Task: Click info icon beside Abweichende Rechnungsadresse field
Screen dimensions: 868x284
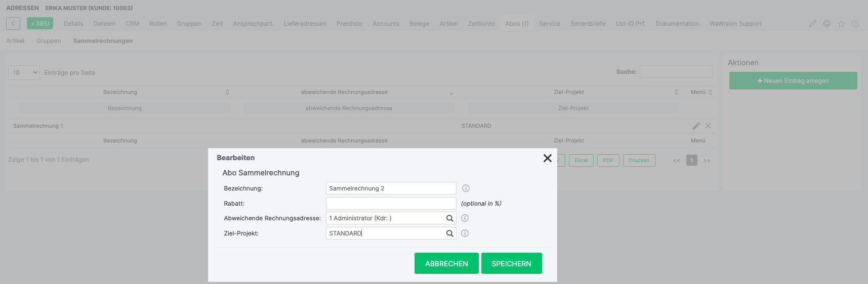Action: (x=465, y=218)
